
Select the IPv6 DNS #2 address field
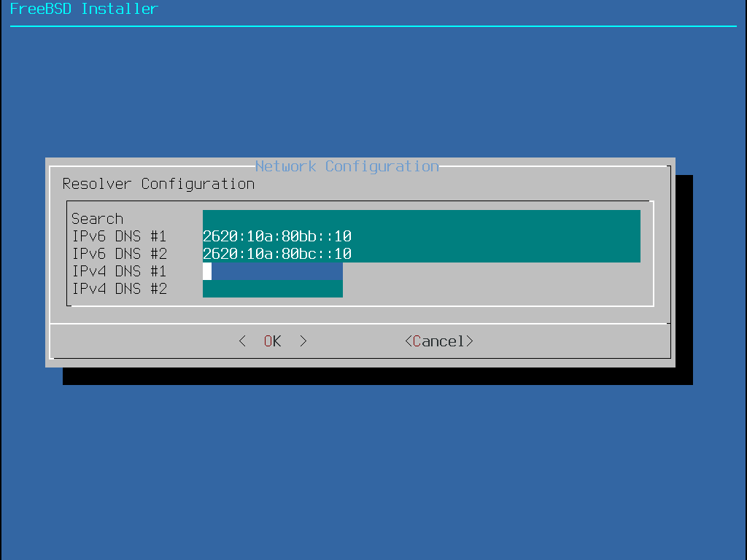coord(421,254)
